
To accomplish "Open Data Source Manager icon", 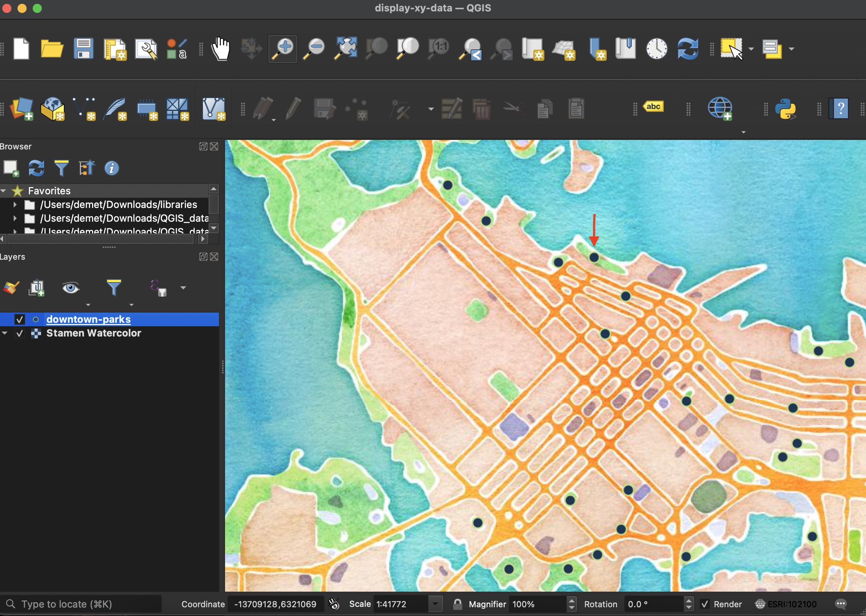I will (21, 109).
